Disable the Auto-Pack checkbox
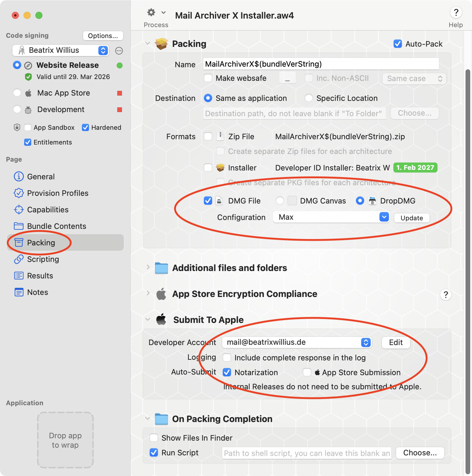472x476 pixels. tap(398, 44)
